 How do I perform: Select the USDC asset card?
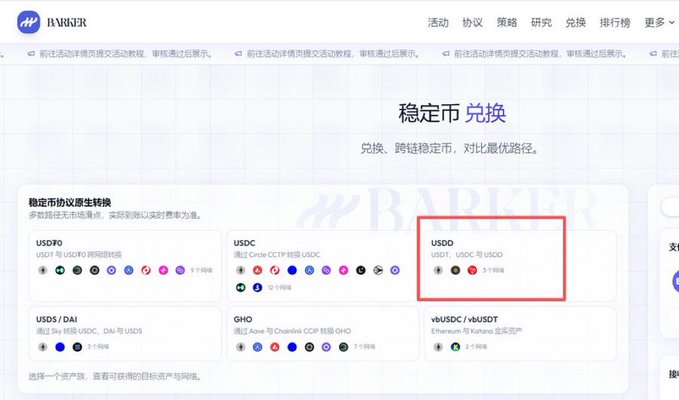(x=322, y=265)
